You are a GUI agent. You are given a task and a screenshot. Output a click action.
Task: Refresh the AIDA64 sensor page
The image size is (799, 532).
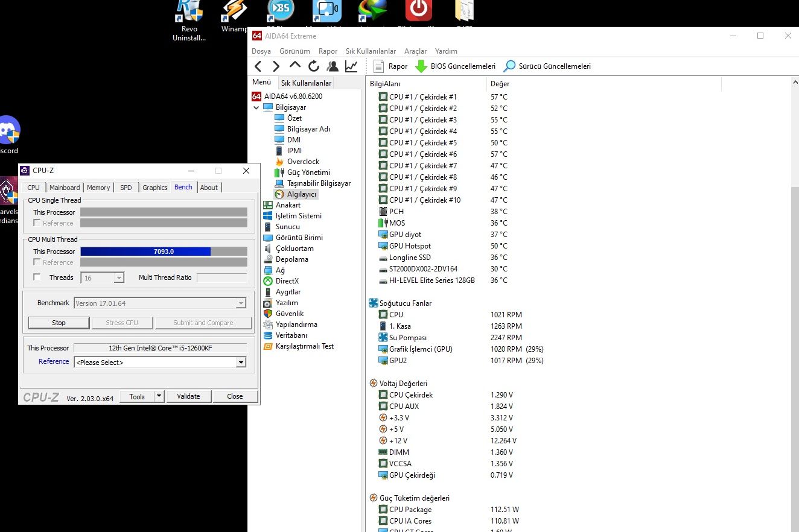(x=314, y=66)
